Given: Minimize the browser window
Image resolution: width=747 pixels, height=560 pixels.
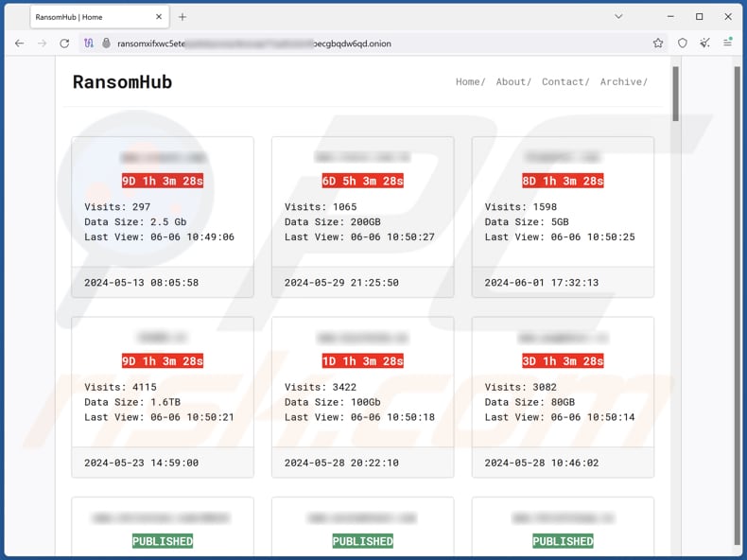Looking at the screenshot, I should point(670,17).
